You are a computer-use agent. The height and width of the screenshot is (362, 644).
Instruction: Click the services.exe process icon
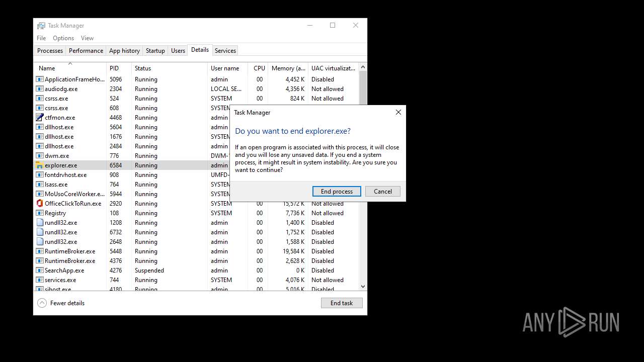pyautogui.click(x=40, y=280)
